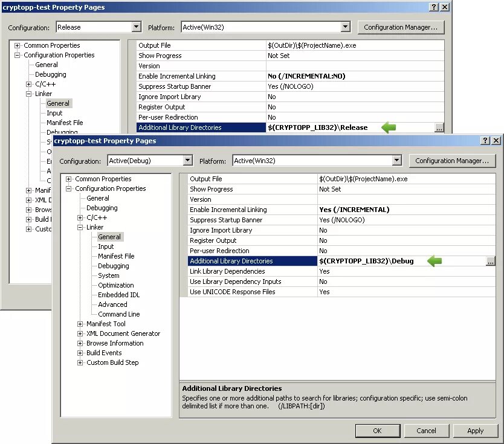
Task: Browse Debug library directories ellipsis button
Action: point(490,261)
